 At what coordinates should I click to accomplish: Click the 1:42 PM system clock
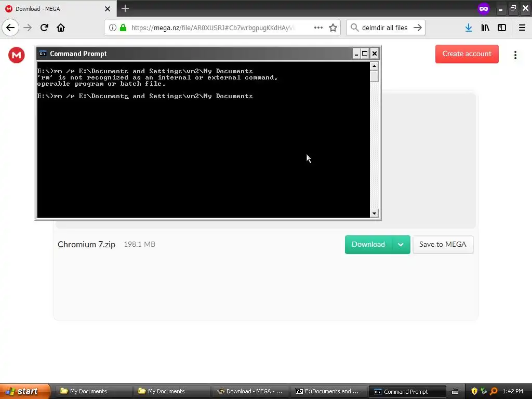pyautogui.click(x=513, y=391)
